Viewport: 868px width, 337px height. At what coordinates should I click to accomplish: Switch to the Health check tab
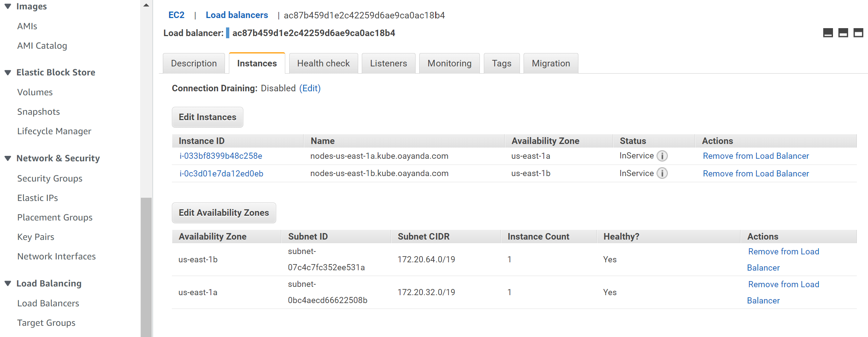coord(323,63)
